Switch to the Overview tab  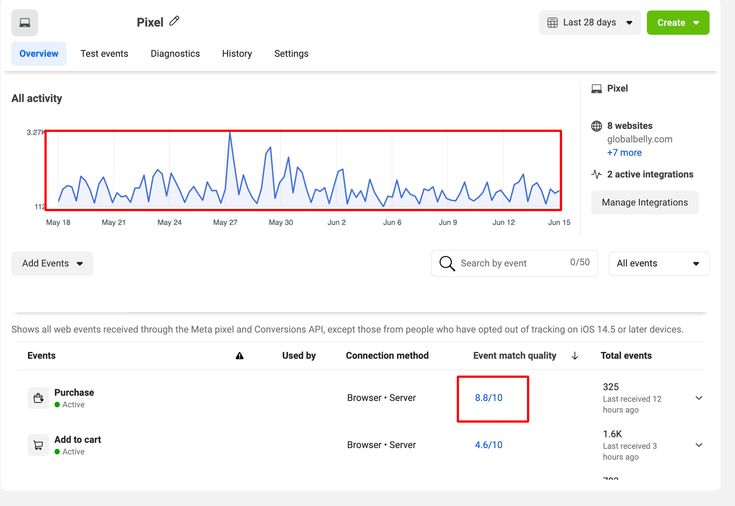pyautogui.click(x=39, y=53)
